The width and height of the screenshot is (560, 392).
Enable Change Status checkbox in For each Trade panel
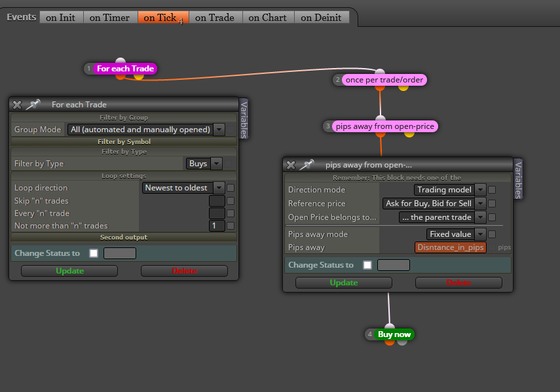(x=94, y=253)
